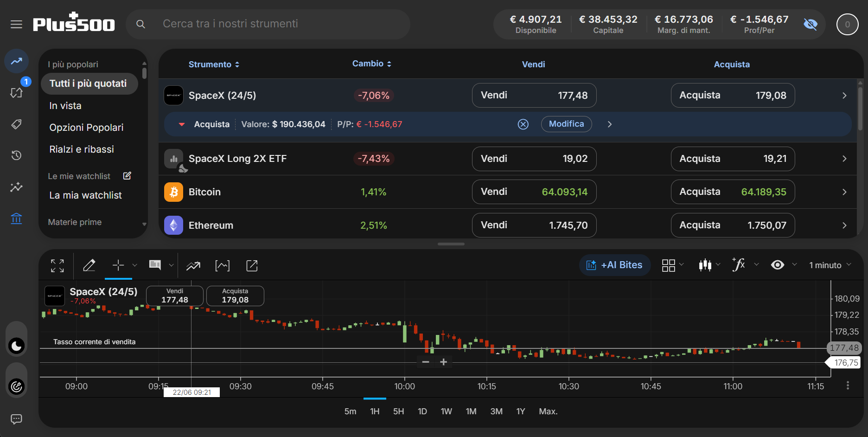This screenshot has width=868, height=437.
Task: Expand SpaceX (24/5) row details chevron
Action: click(844, 95)
